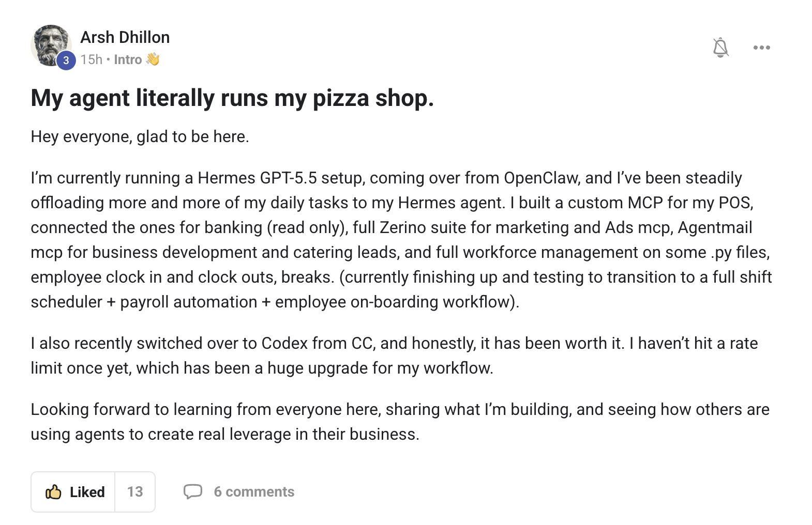Click the word OpenClaw in the post
Image resolution: width=812 pixels, height=525 pixels.
[541, 178]
